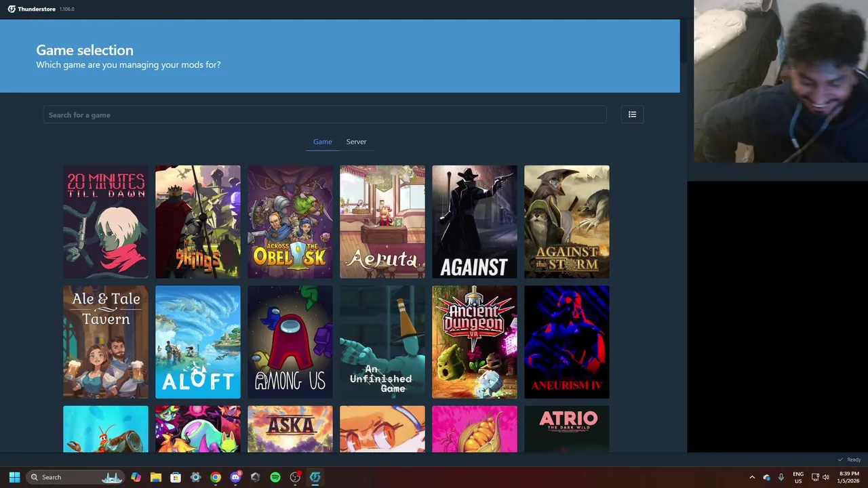Switch to the Server tab

point(356,142)
